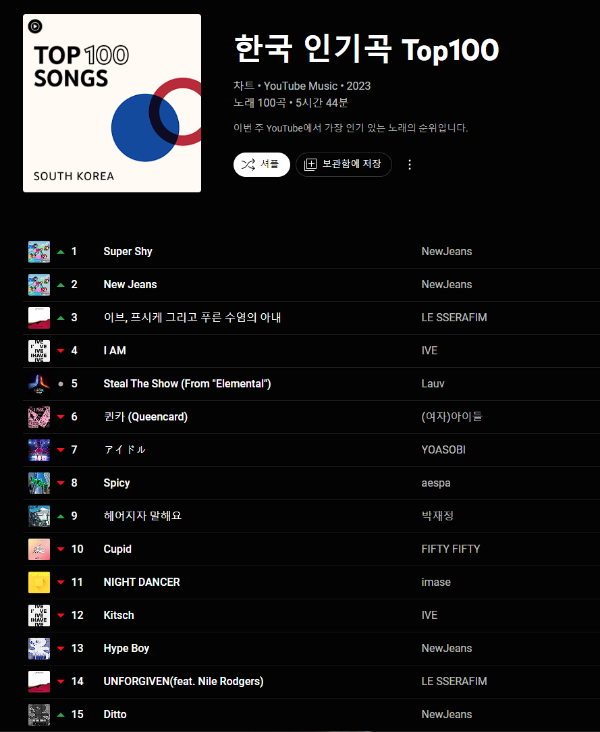The image size is (600, 732).
Task: Click I AM album thumbnail
Action: 39,351
